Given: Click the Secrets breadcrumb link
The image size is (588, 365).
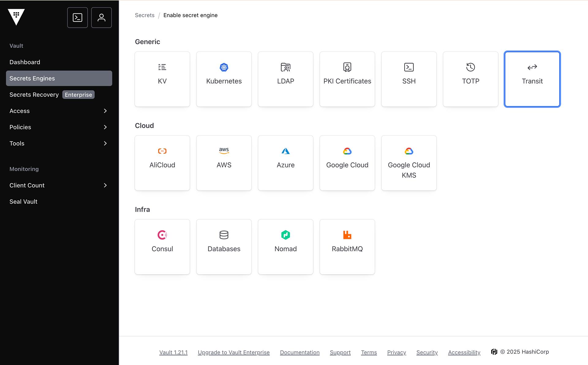Looking at the screenshot, I should click(145, 15).
